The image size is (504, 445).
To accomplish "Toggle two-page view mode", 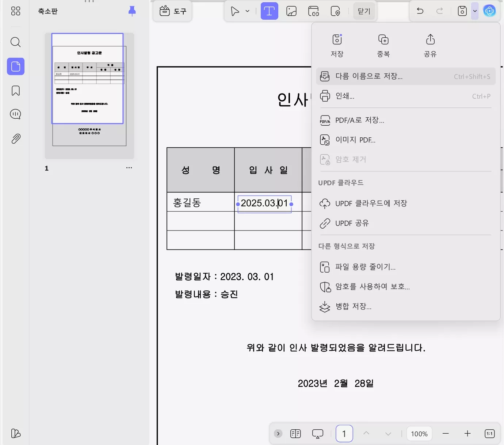I will pyautogui.click(x=296, y=433).
